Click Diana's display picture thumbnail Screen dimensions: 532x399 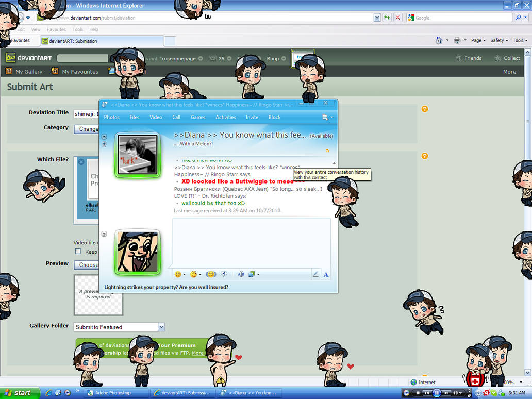138,154
